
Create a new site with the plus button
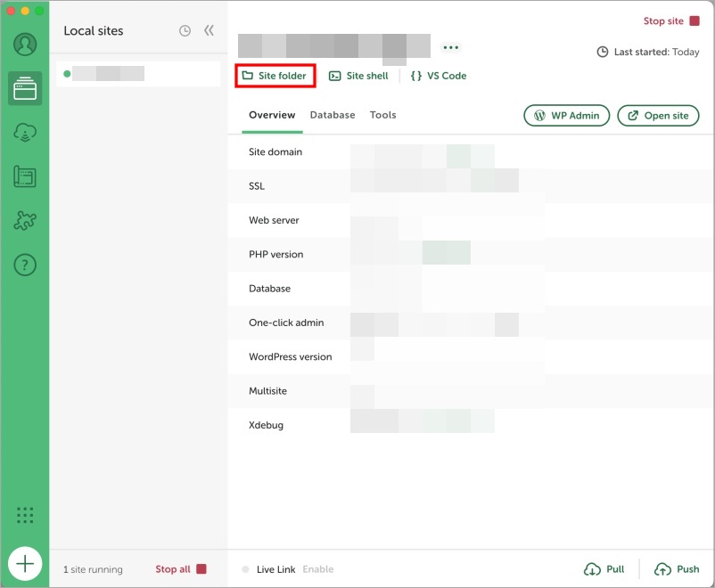(24, 563)
